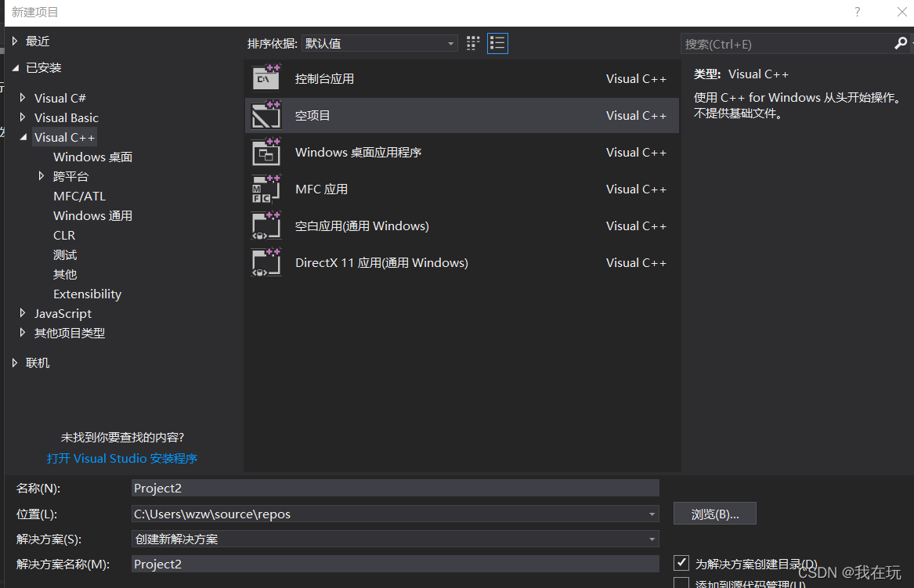Select MFC 应用 template name
Screen dimensions: 914x588
click(321, 189)
